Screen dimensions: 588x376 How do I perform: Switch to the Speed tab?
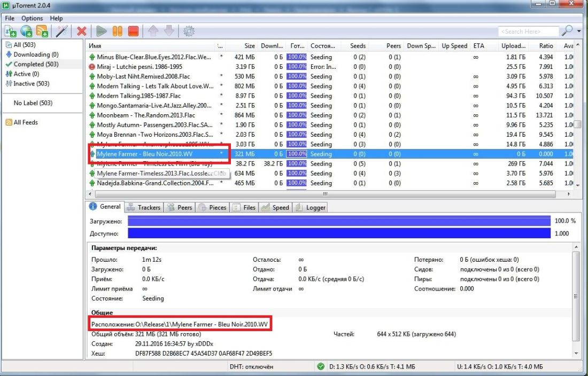pos(276,207)
